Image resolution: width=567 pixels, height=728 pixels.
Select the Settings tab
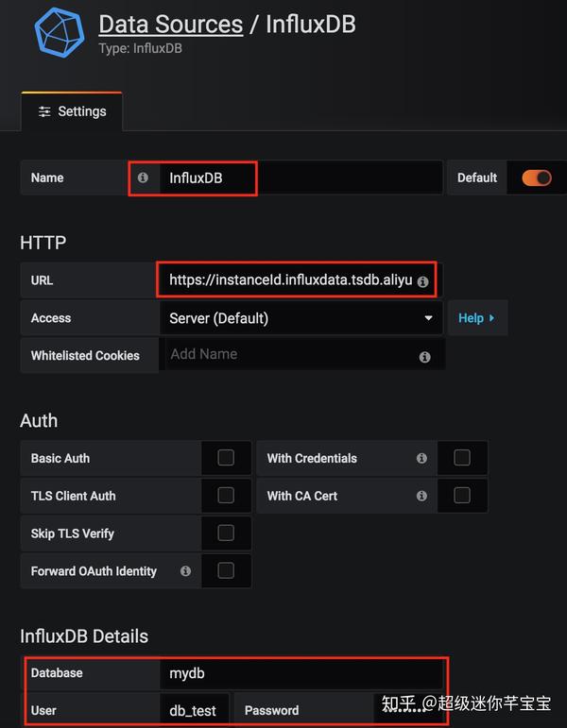click(72, 111)
